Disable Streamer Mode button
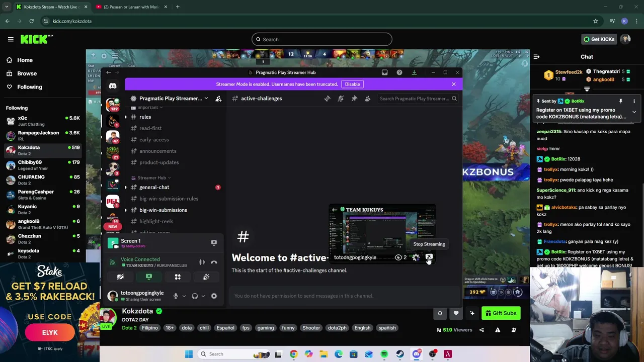The image size is (644, 362). coord(352,84)
